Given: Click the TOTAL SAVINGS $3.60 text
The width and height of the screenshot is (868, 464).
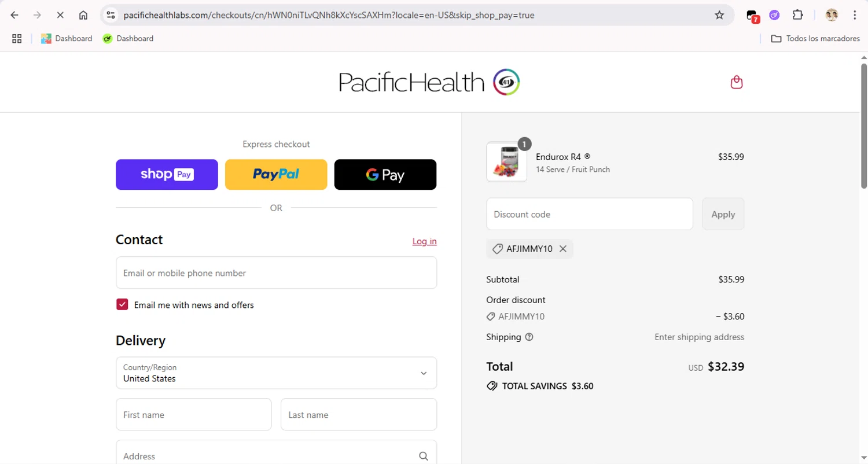Looking at the screenshot, I should pos(547,386).
